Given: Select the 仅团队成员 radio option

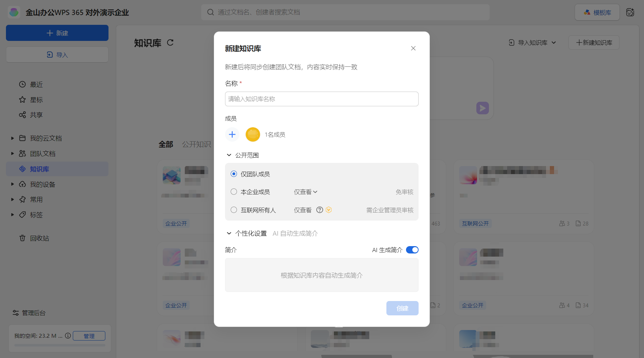Looking at the screenshot, I should pos(234,174).
